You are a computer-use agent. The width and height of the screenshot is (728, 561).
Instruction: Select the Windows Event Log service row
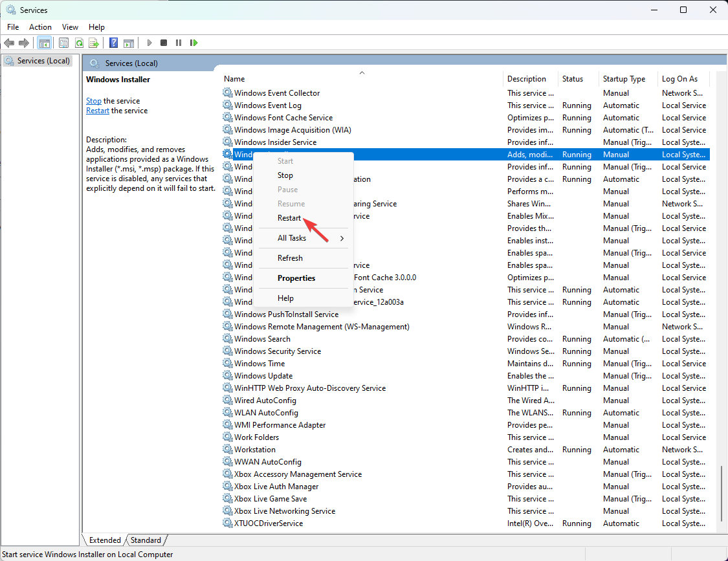[x=466, y=105]
